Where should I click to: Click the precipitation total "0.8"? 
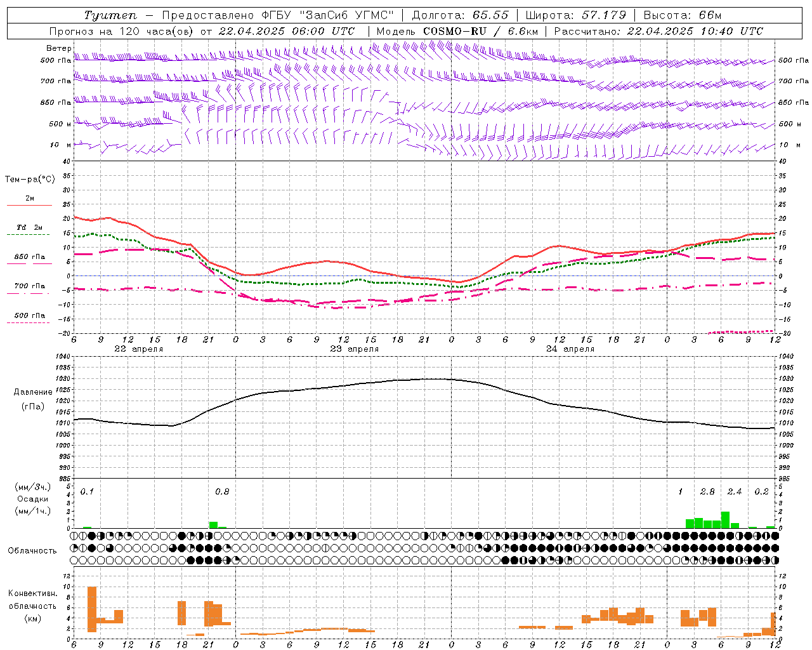[222, 492]
